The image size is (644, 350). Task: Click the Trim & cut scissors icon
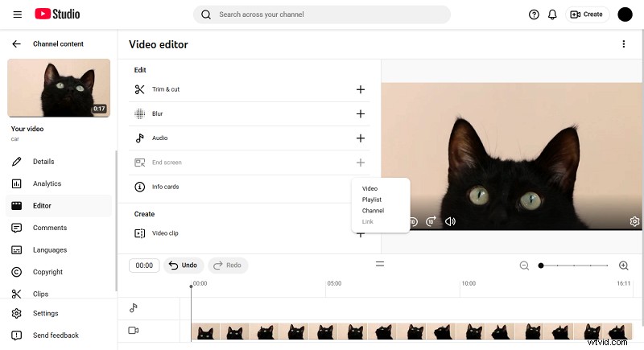pos(139,89)
